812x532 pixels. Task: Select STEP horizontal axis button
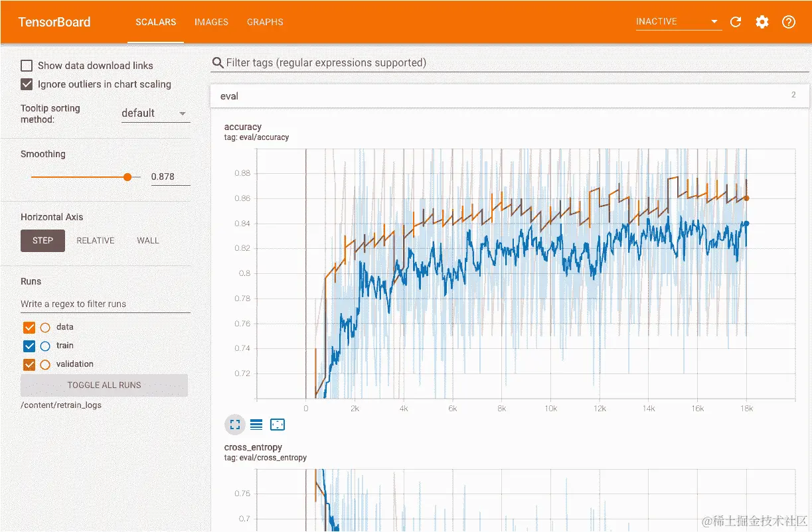(x=42, y=241)
